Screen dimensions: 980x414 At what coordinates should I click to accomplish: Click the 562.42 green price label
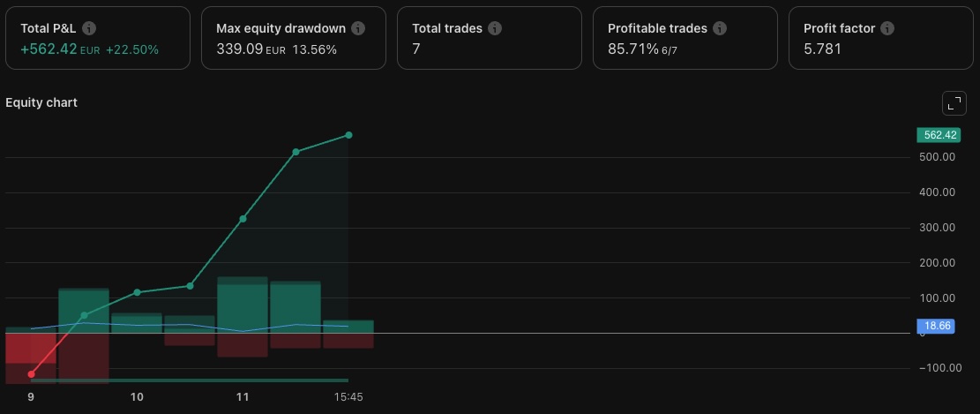939,135
